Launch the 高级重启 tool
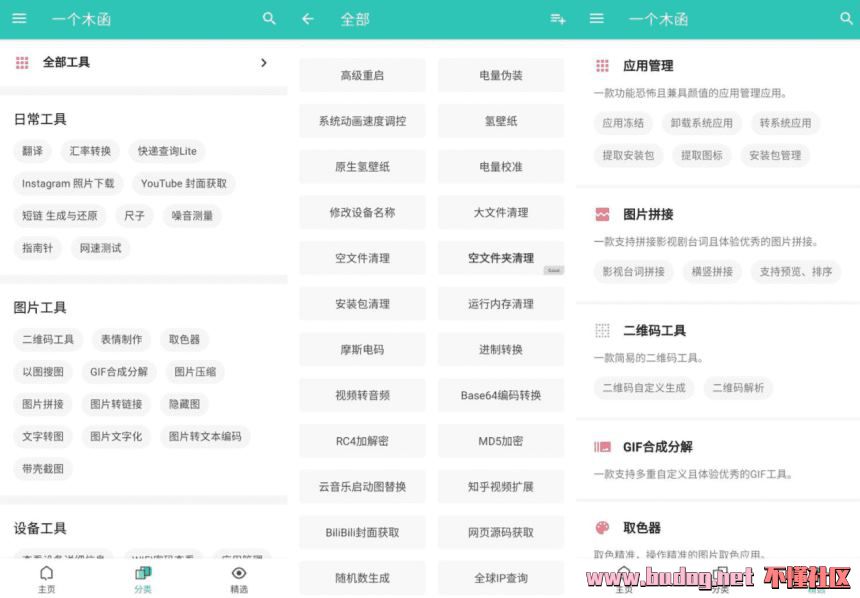This screenshot has height=598, width=860. [x=362, y=75]
